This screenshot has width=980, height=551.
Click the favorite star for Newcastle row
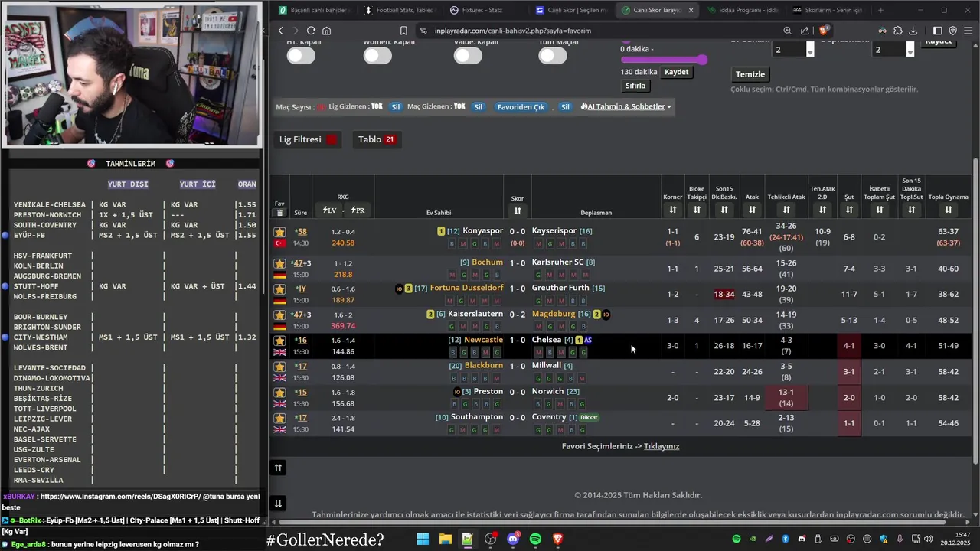279,341
